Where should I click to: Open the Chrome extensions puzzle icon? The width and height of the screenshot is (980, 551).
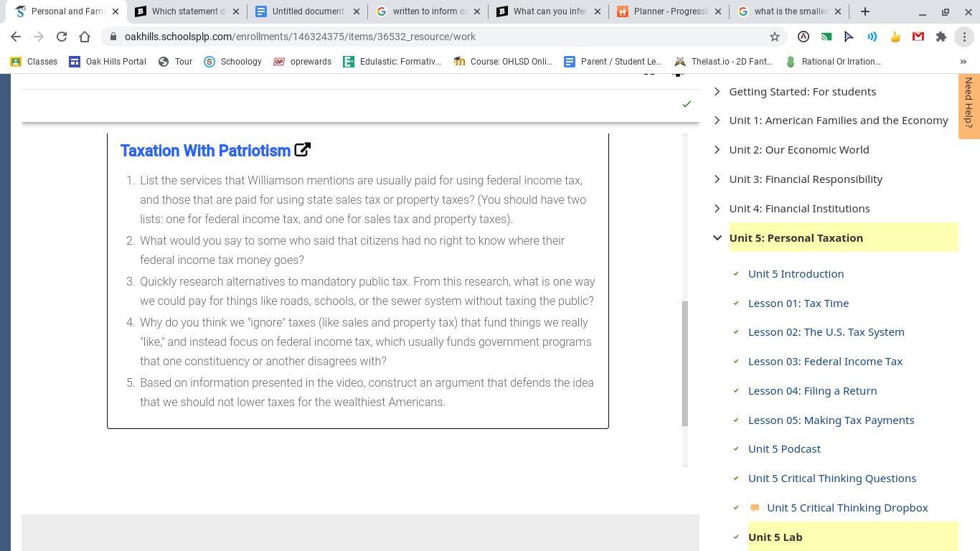(941, 37)
